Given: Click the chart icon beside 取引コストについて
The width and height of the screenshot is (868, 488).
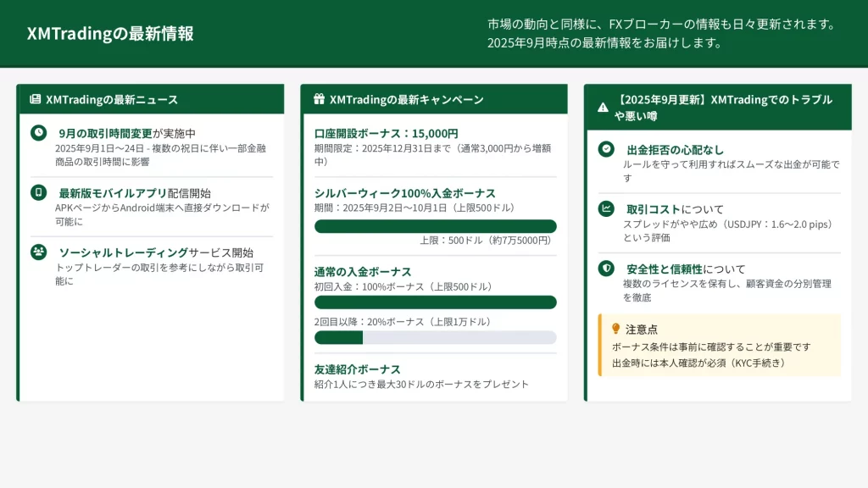Looking at the screenshot, I should tap(606, 208).
